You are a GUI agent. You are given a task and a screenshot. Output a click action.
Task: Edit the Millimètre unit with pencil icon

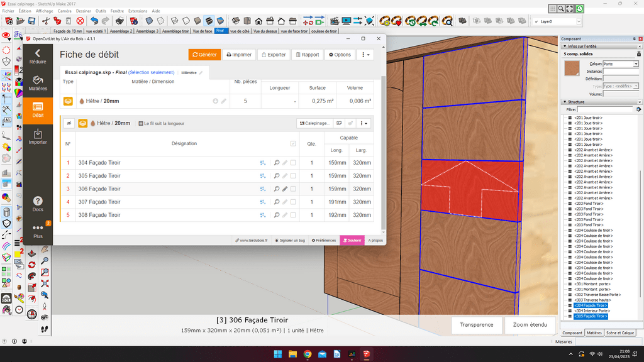pyautogui.click(x=201, y=73)
